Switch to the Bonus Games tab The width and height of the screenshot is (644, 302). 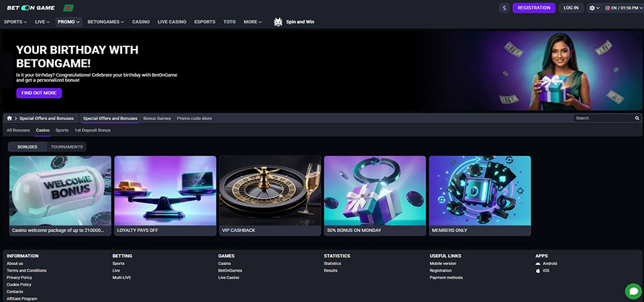pyautogui.click(x=157, y=118)
